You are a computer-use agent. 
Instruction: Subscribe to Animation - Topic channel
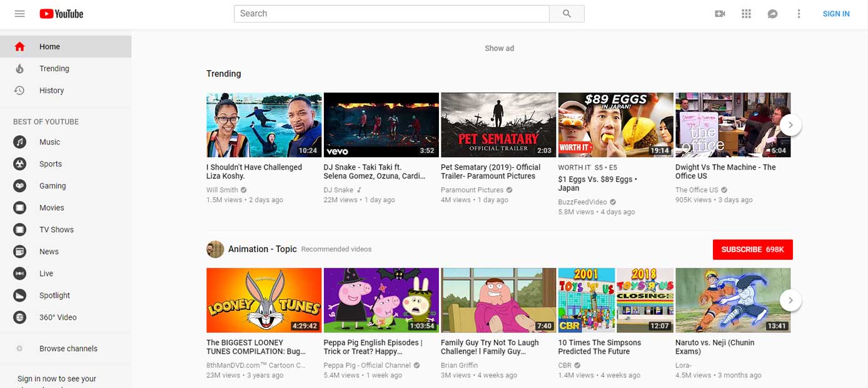coord(752,249)
